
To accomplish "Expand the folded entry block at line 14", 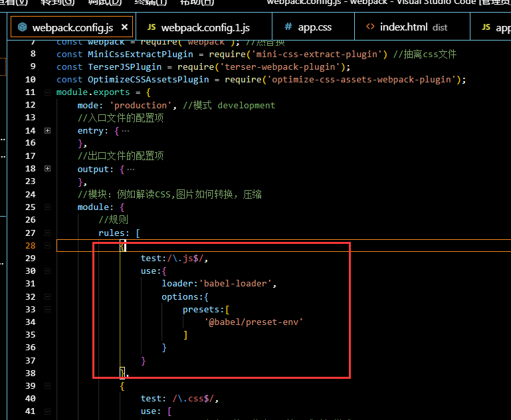I will click(48, 131).
